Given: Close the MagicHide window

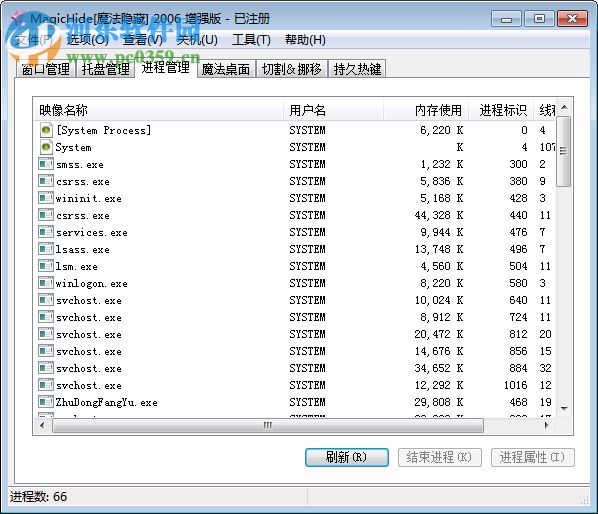Looking at the screenshot, I should 572,19.
